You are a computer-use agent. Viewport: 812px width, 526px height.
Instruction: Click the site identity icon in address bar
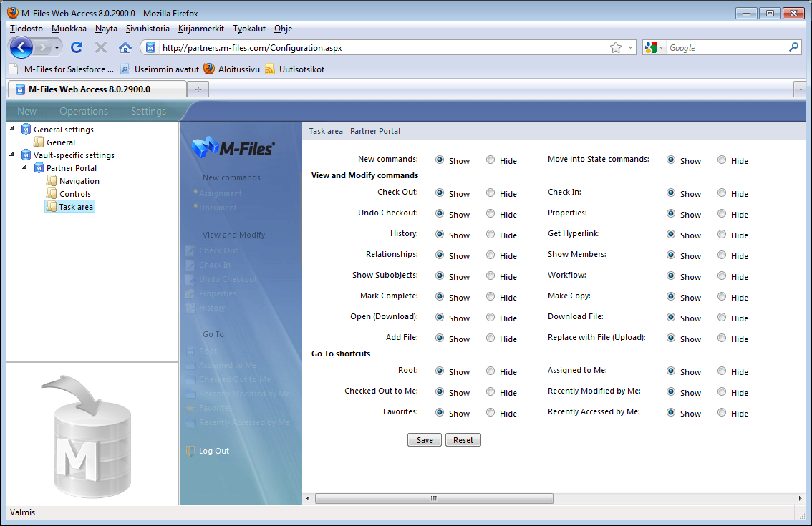coord(150,48)
